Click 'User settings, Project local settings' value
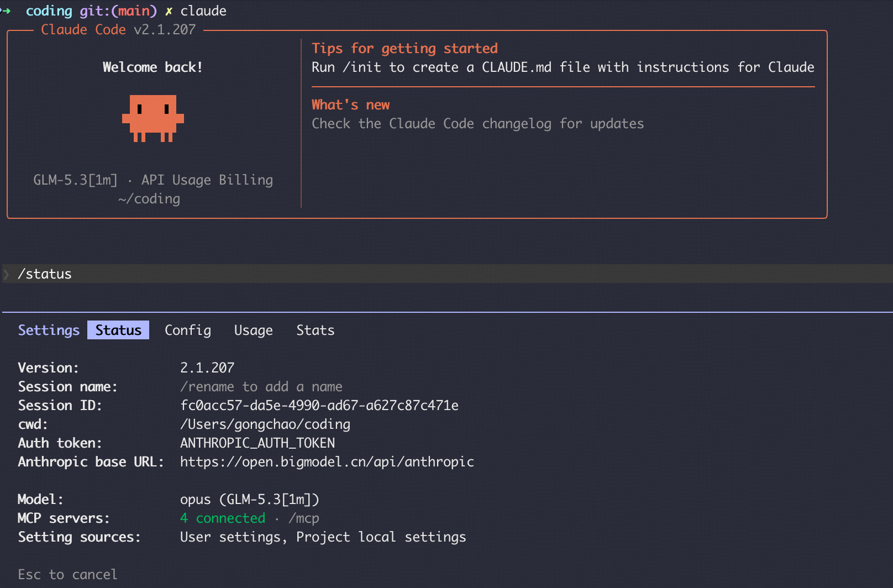This screenshot has height=588, width=893. pyautogui.click(x=323, y=537)
